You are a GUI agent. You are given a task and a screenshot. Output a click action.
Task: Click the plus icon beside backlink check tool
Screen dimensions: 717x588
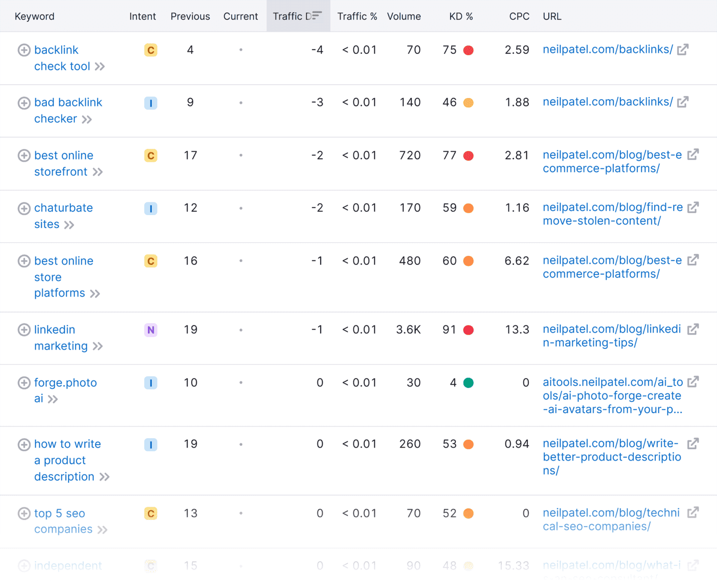point(24,50)
